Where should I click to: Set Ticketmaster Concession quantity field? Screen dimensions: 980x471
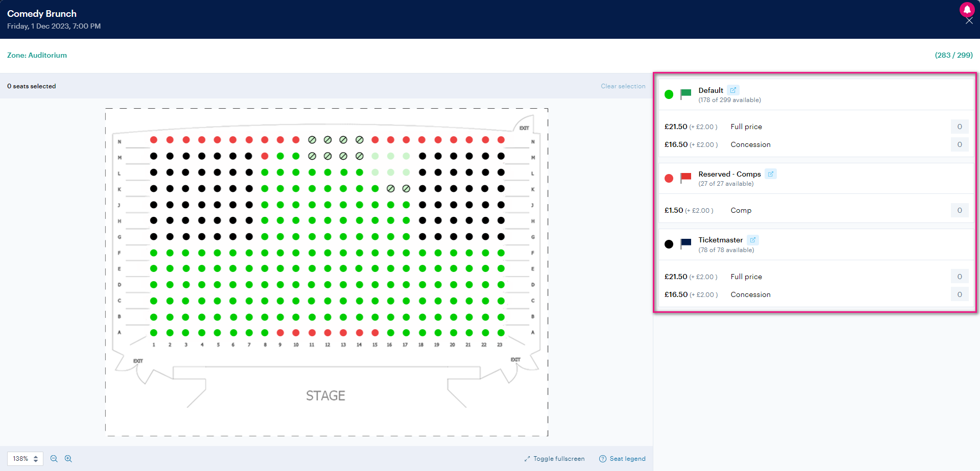(959, 294)
